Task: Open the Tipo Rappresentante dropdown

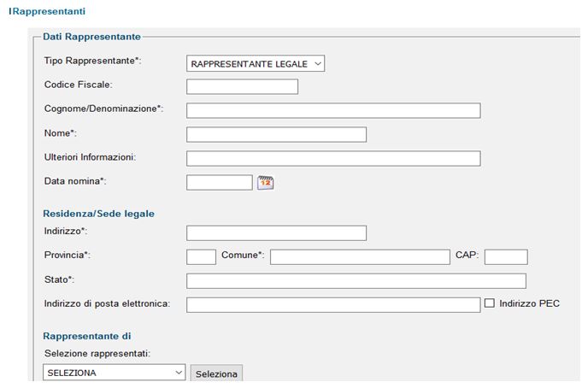Action: (x=256, y=64)
